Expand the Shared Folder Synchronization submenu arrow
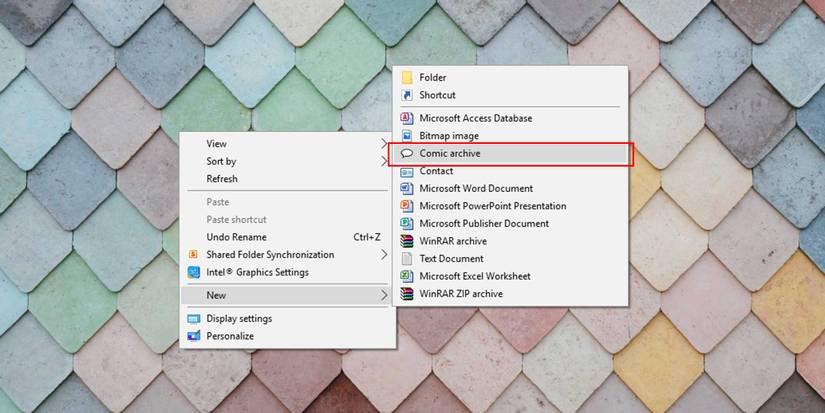This screenshot has height=413, width=825. click(x=384, y=255)
